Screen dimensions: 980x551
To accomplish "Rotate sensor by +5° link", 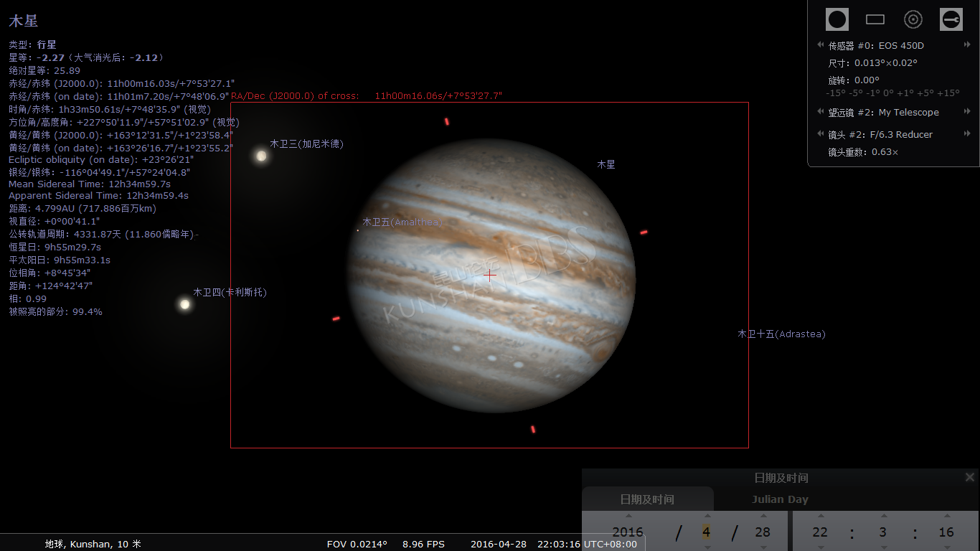I will 924,93.
